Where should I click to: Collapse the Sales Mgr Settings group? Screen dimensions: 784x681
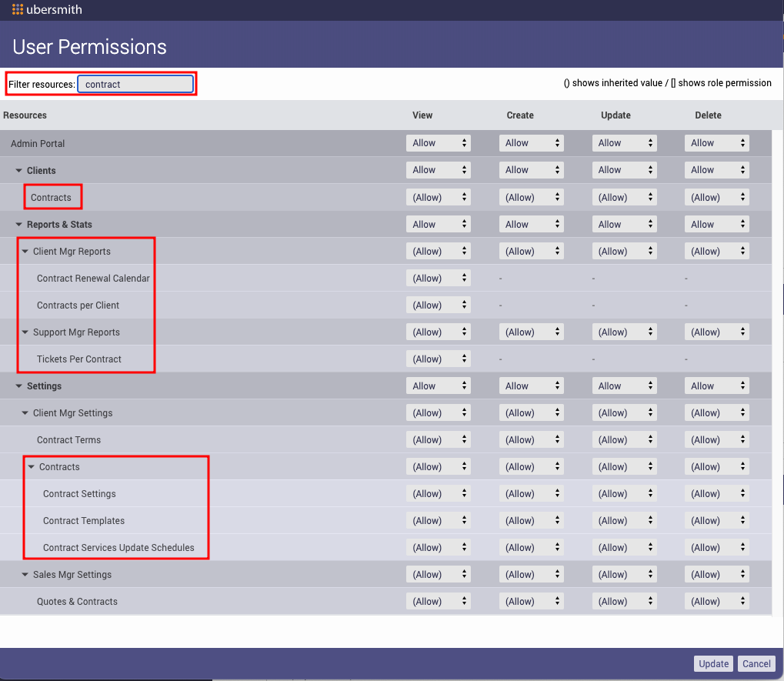point(25,575)
